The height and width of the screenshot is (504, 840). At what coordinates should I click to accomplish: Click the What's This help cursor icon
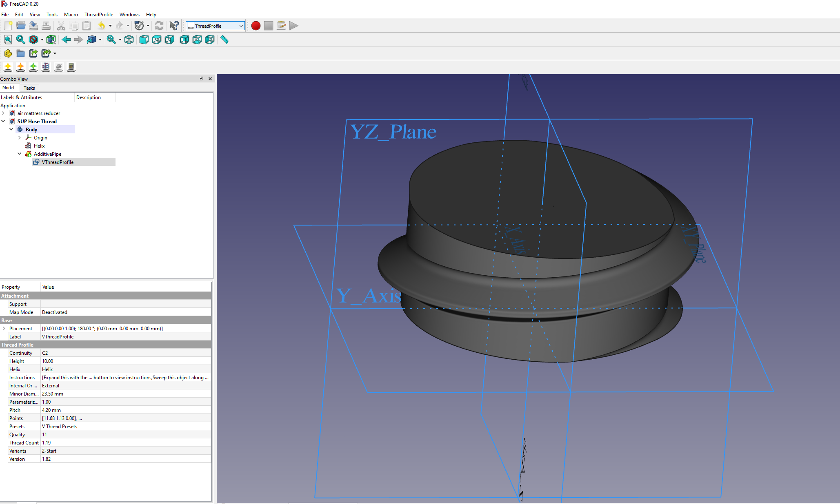pos(174,26)
